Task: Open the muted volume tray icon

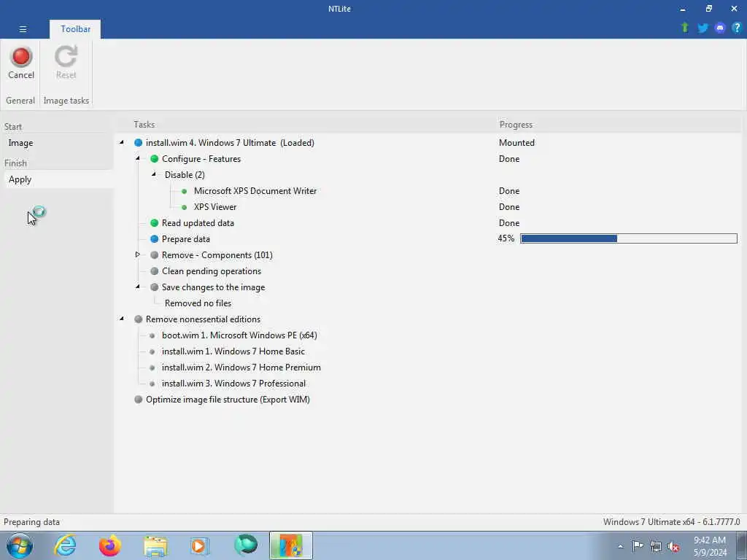Action: [x=673, y=547]
